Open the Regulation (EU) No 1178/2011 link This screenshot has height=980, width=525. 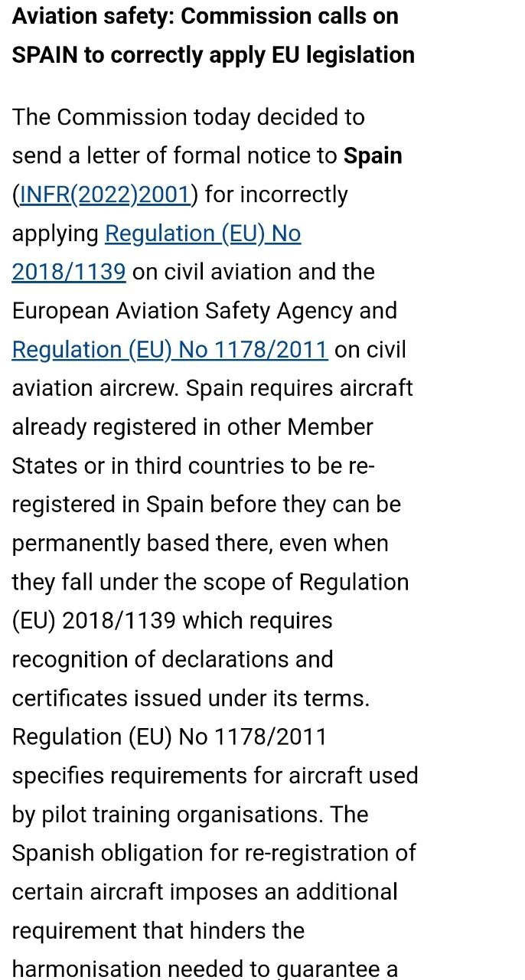169,350
